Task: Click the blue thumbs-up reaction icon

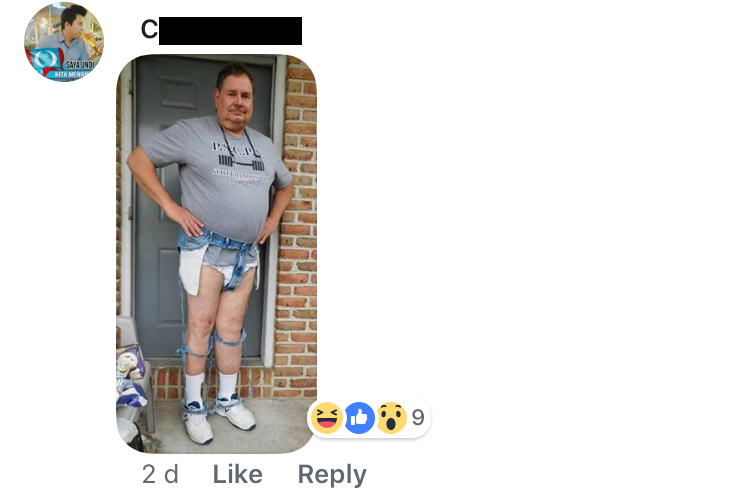Action: pos(359,418)
